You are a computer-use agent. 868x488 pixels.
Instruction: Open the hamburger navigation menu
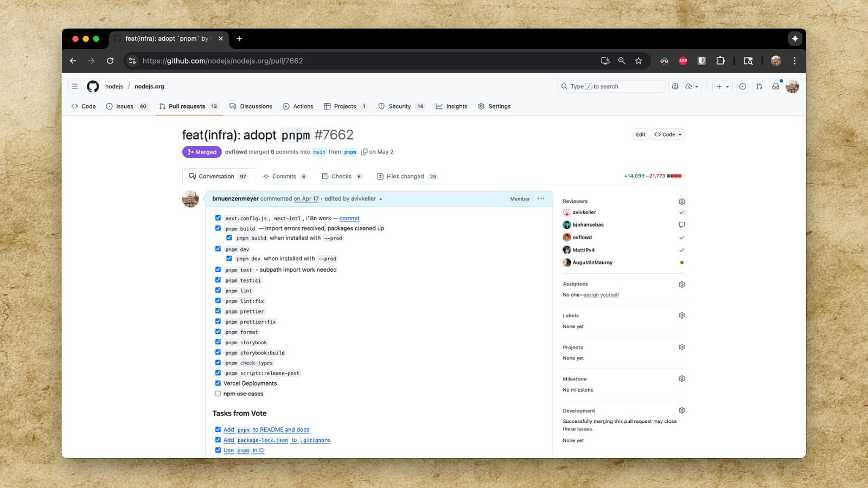tap(75, 87)
